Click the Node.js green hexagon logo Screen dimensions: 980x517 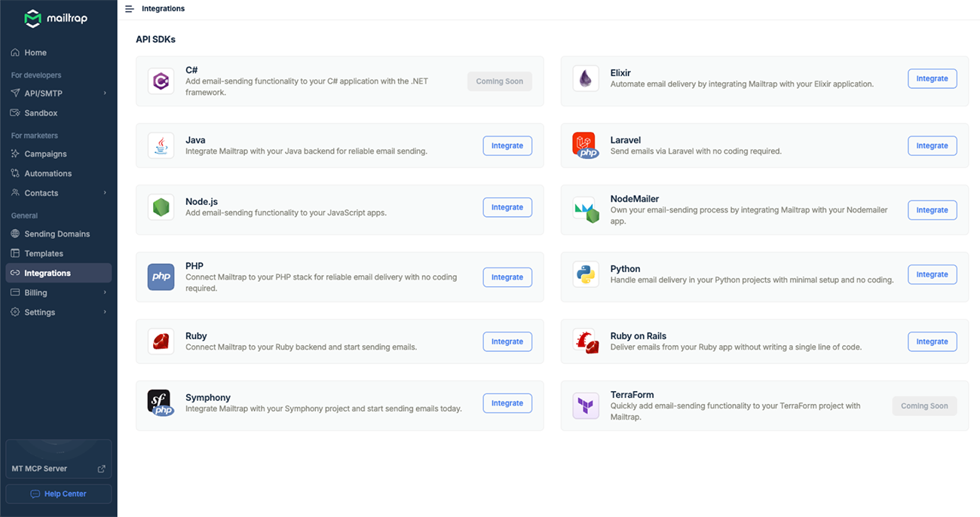pyautogui.click(x=161, y=207)
